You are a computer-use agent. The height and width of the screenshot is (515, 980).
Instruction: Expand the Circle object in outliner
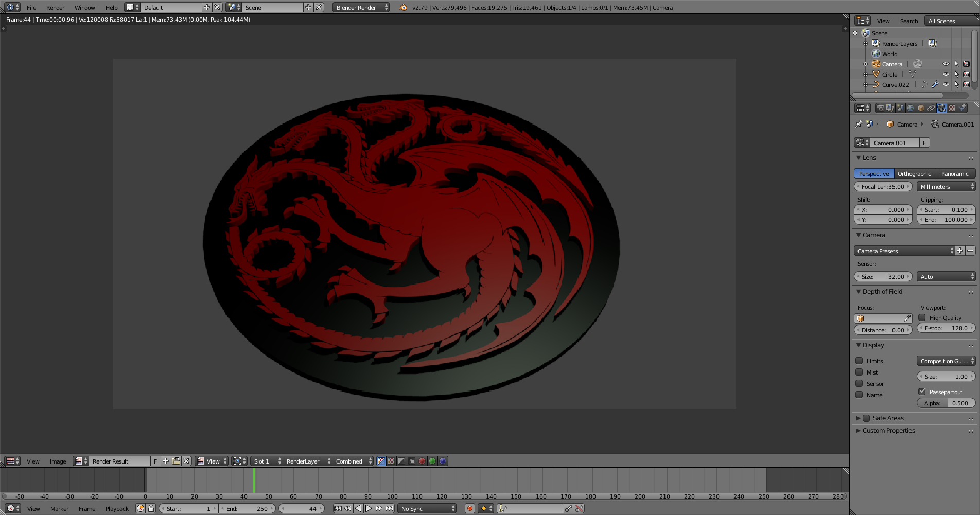[865, 74]
